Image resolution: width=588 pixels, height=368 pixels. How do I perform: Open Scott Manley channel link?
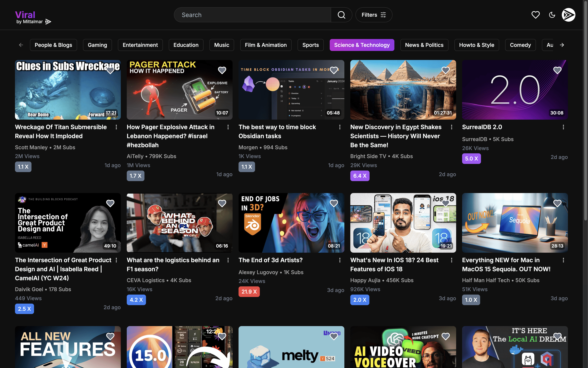pos(31,147)
